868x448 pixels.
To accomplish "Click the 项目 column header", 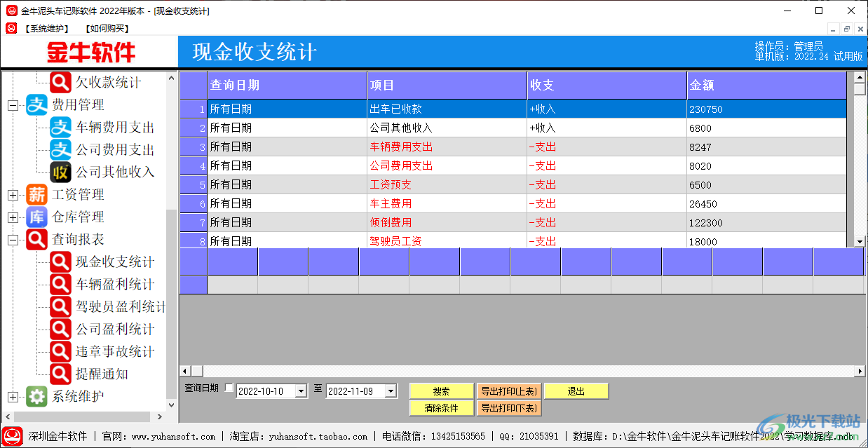I will 447,86.
